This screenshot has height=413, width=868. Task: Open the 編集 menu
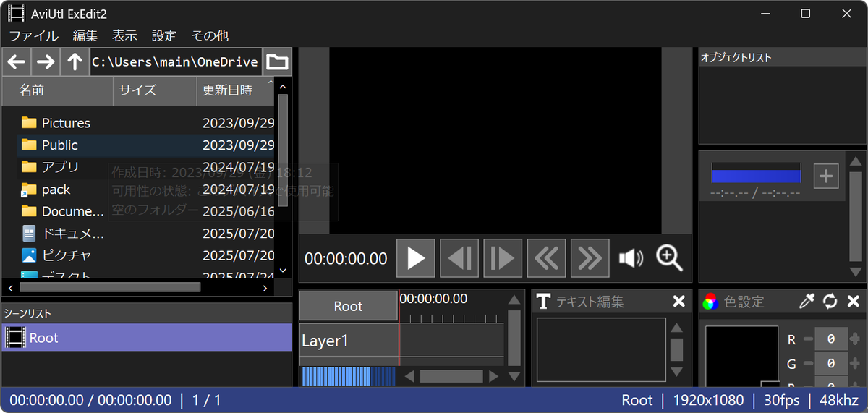(x=85, y=35)
